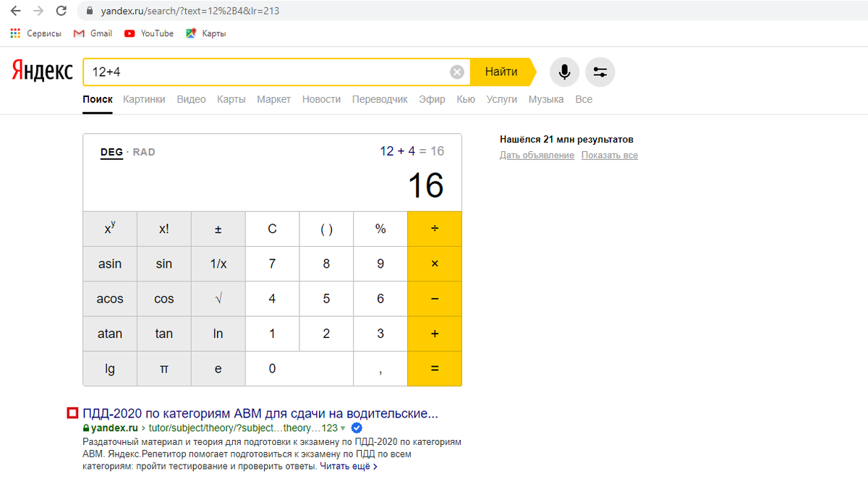
Task: Open the Переводчик tab
Action: click(380, 99)
